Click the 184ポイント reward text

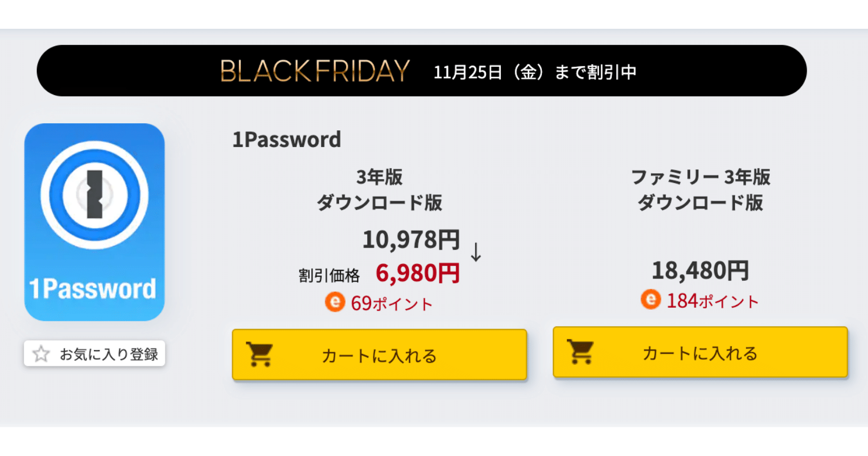pyautogui.click(x=712, y=300)
